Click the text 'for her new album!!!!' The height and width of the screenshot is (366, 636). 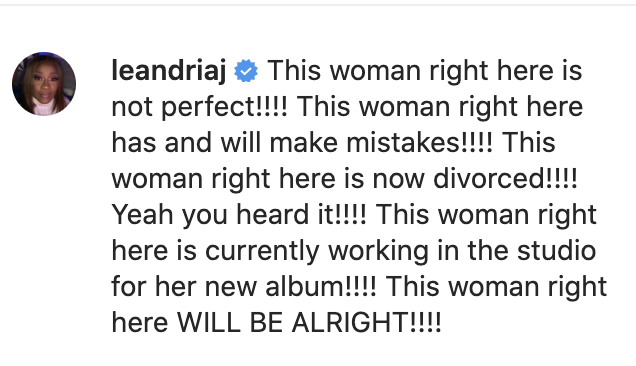coord(244,286)
